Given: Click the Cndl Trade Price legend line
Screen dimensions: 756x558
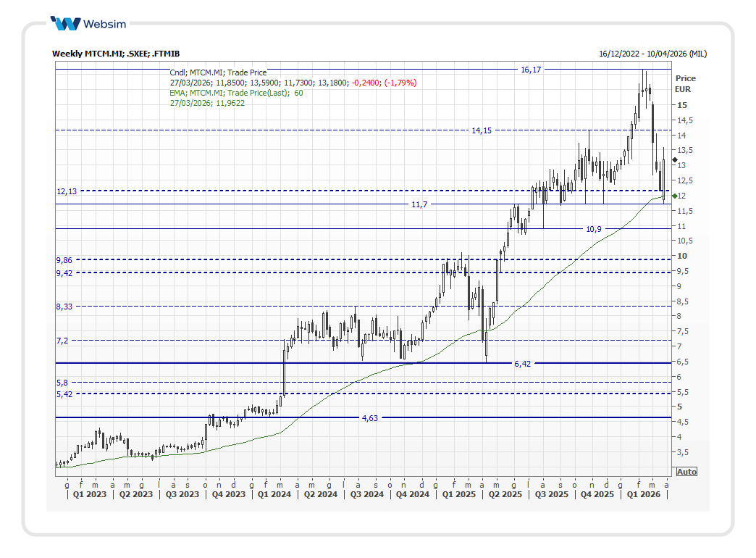Looking at the screenshot, I should [218, 72].
